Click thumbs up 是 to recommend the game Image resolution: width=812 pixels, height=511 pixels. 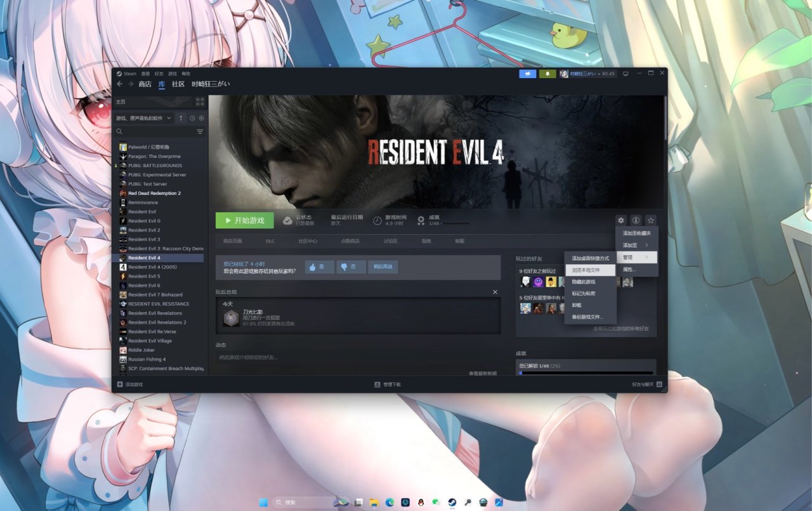pos(320,267)
